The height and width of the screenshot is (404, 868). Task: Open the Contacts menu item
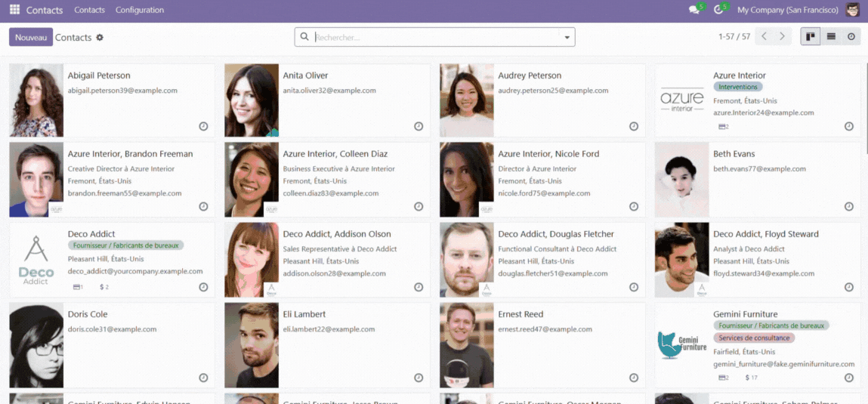click(x=89, y=10)
